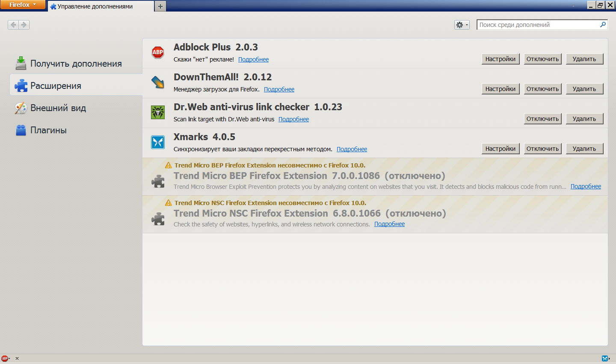Viewport: 616px width, 364px height.
Task: Click 'Dr.Web anti-virus link checker 1.0.23' title
Action: click(258, 107)
